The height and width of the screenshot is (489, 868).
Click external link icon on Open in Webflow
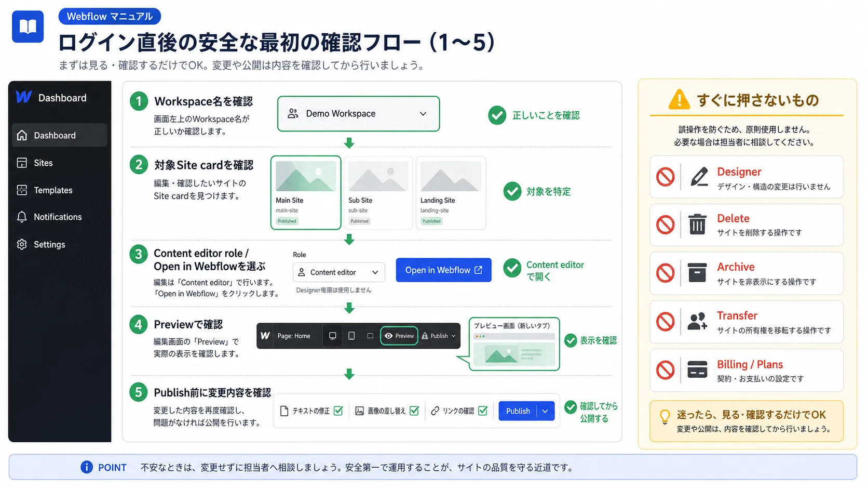pyautogui.click(x=479, y=270)
